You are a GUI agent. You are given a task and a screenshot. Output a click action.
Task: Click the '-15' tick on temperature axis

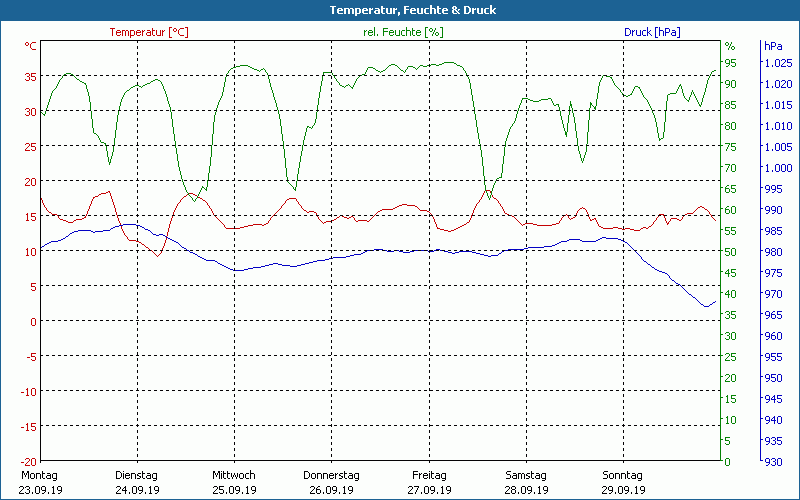tap(29, 427)
